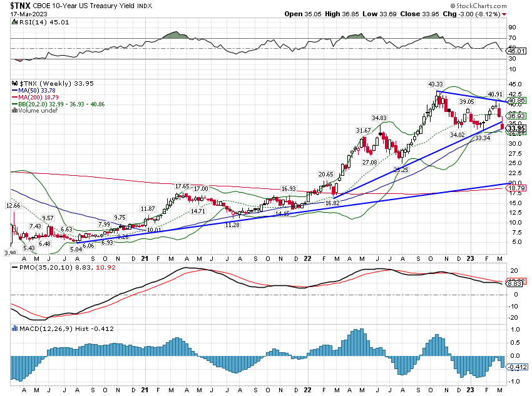Click the 18.79 MA(200) tag on right axis

[x=516, y=188]
